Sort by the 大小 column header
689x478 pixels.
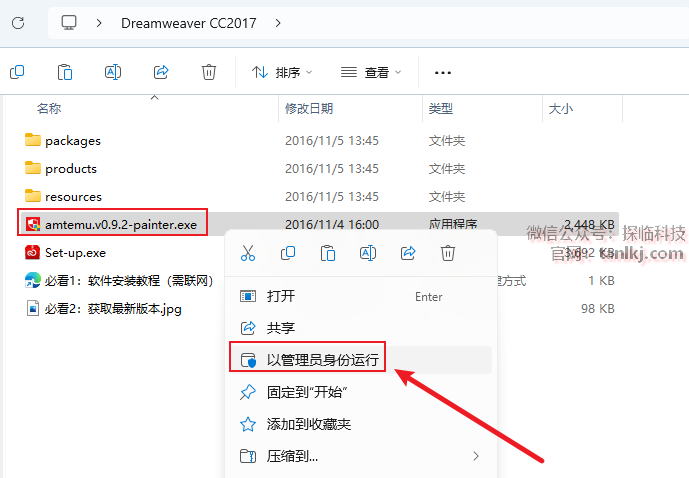[561, 108]
